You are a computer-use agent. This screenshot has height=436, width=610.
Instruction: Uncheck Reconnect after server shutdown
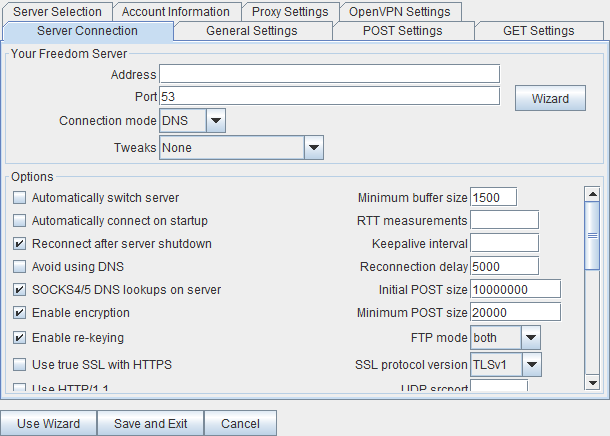pyautogui.click(x=19, y=243)
